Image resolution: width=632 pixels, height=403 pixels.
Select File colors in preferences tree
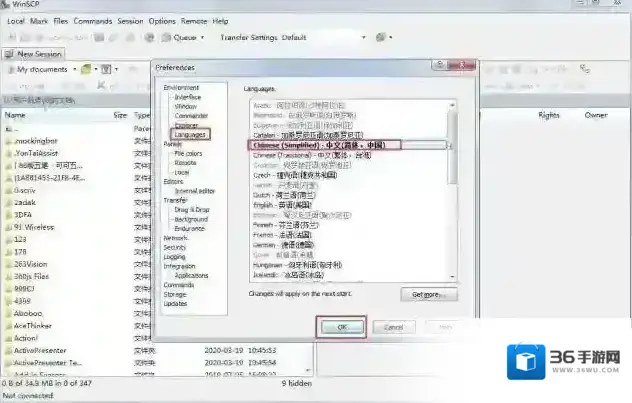pyautogui.click(x=188, y=153)
